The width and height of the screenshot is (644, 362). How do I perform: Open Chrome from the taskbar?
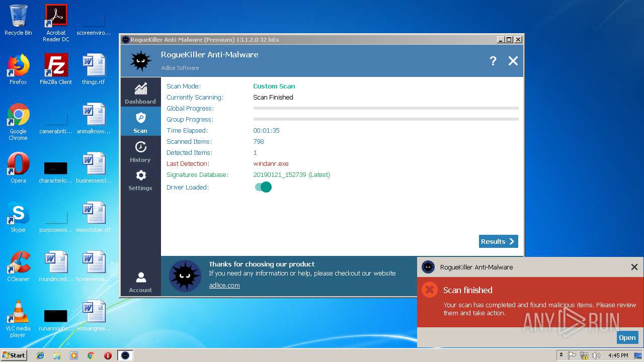91,355
